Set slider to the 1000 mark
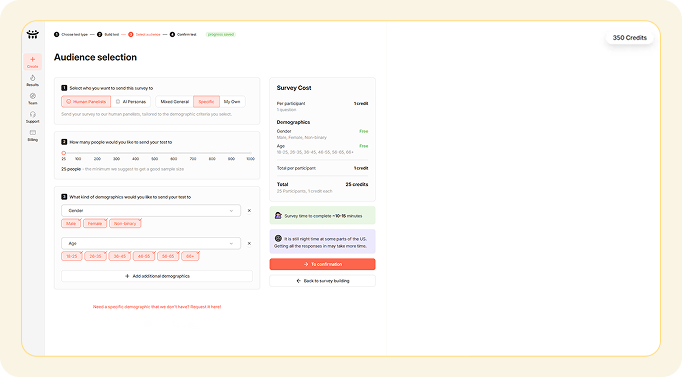This screenshot has height=377, width=682. pos(251,153)
